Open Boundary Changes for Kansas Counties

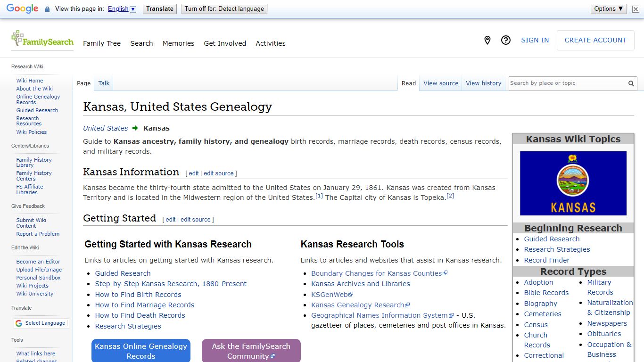tap(379, 273)
